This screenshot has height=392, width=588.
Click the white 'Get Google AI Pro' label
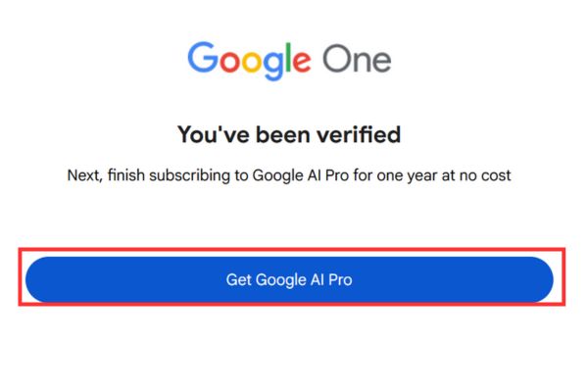(x=289, y=279)
